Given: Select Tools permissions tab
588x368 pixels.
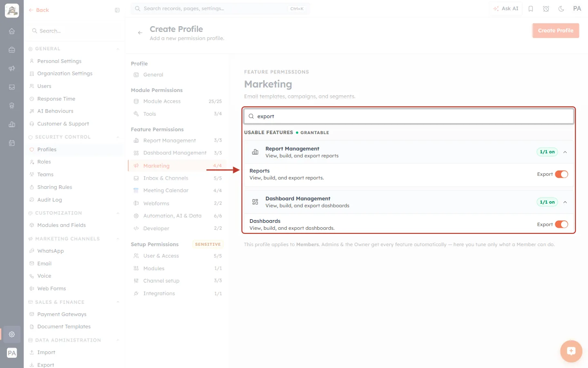Looking at the screenshot, I should pos(177,114).
